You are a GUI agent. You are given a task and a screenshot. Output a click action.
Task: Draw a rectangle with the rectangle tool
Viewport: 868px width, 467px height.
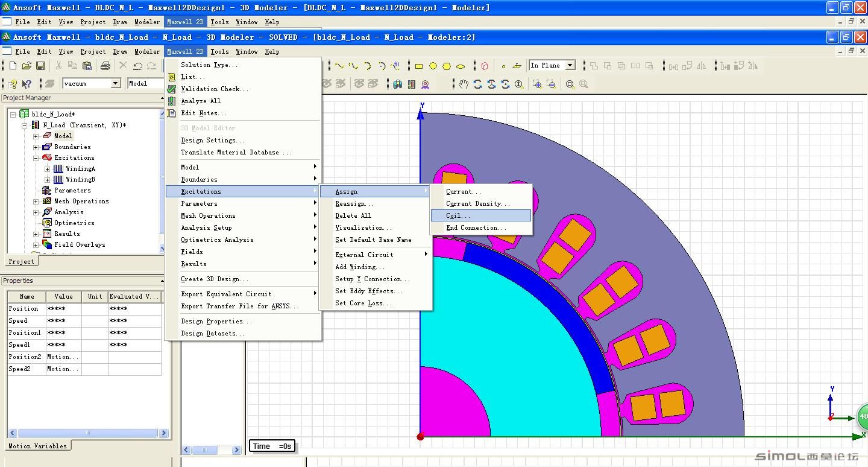click(419, 66)
